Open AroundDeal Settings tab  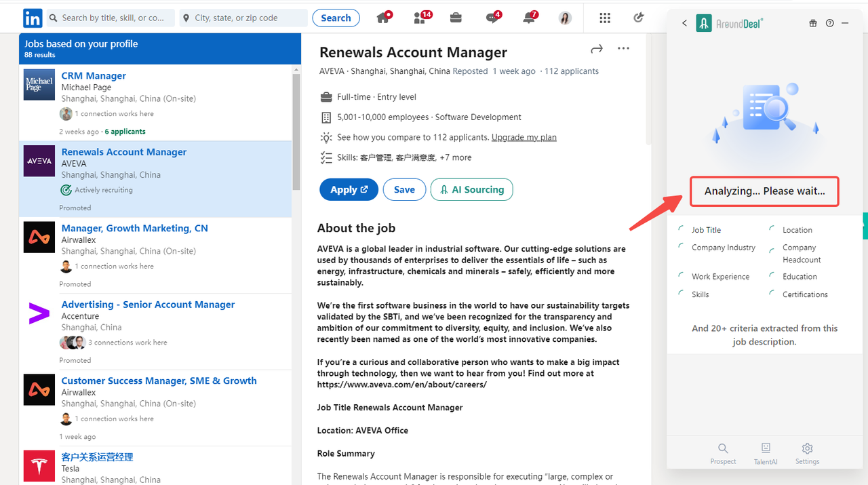tap(807, 453)
